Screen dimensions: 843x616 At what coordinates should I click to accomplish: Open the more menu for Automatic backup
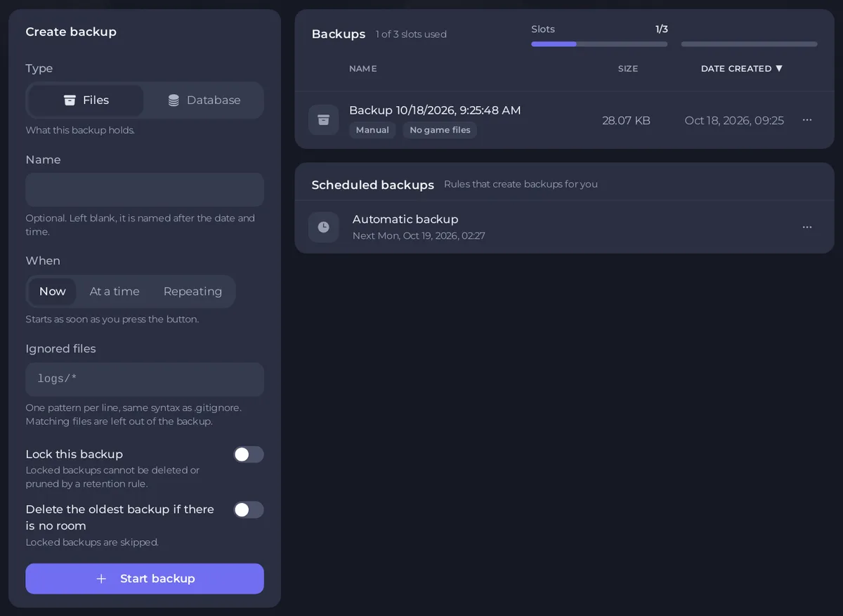pyautogui.click(x=807, y=228)
